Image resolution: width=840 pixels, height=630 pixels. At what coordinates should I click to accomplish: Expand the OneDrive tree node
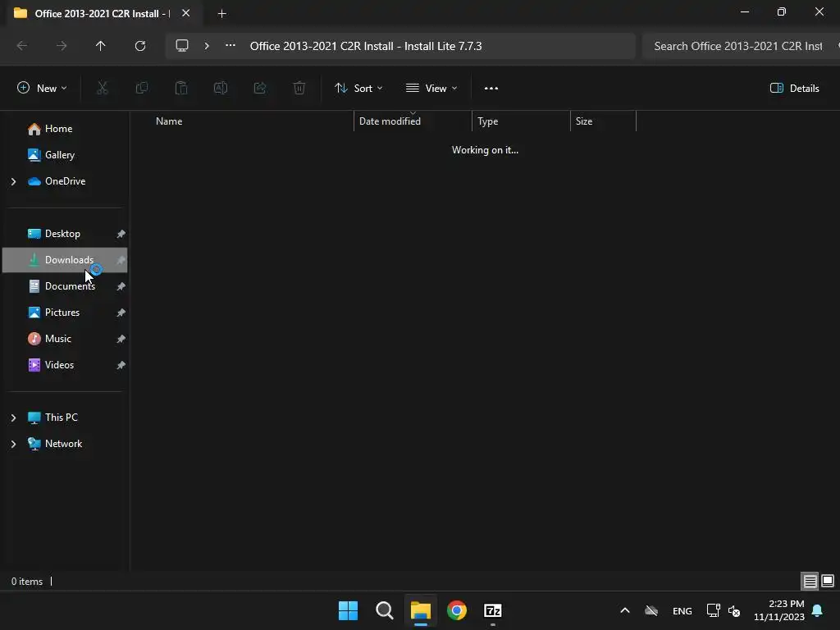(13, 181)
